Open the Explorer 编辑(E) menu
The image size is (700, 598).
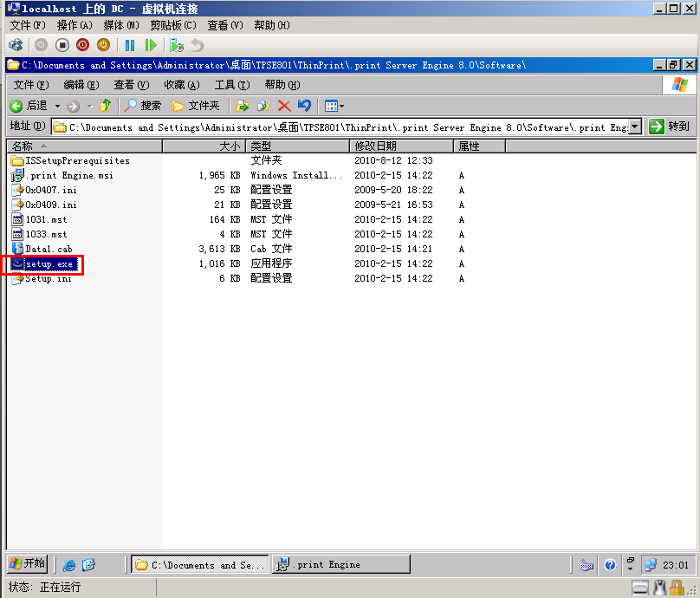pos(81,84)
